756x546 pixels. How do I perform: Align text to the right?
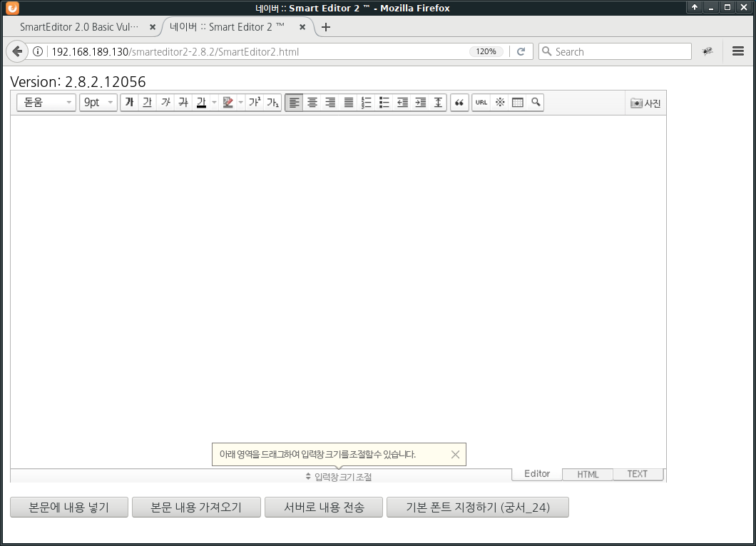pos(330,102)
